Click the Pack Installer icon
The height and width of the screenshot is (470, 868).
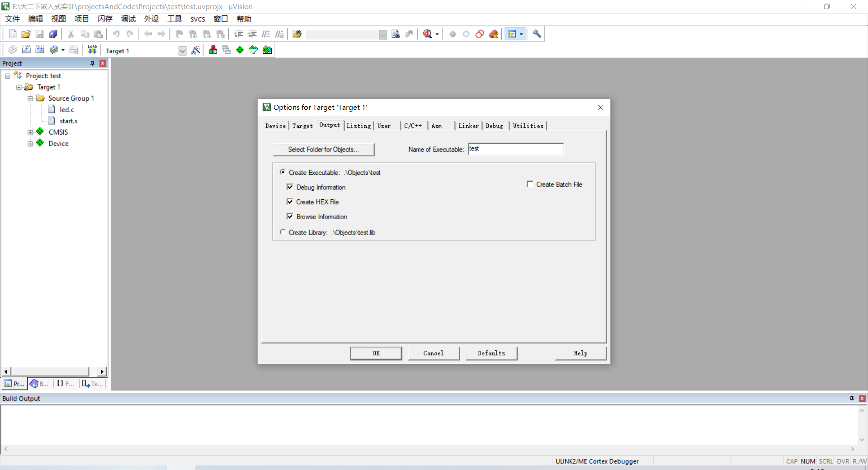pyautogui.click(x=267, y=50)
